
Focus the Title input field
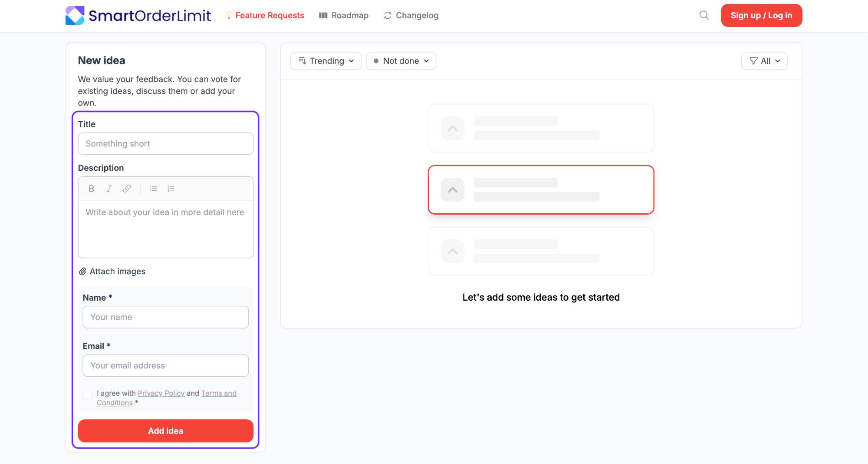166,144
